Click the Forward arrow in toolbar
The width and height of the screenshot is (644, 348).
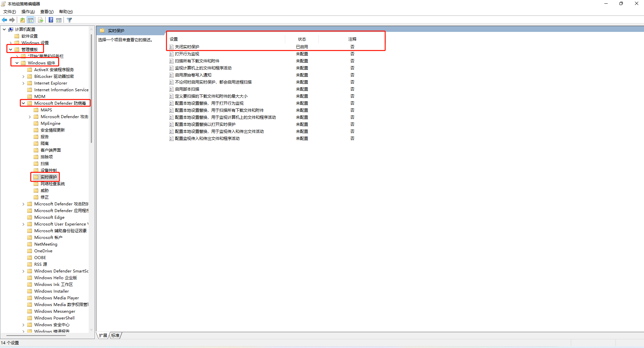[x=12, y=20]
